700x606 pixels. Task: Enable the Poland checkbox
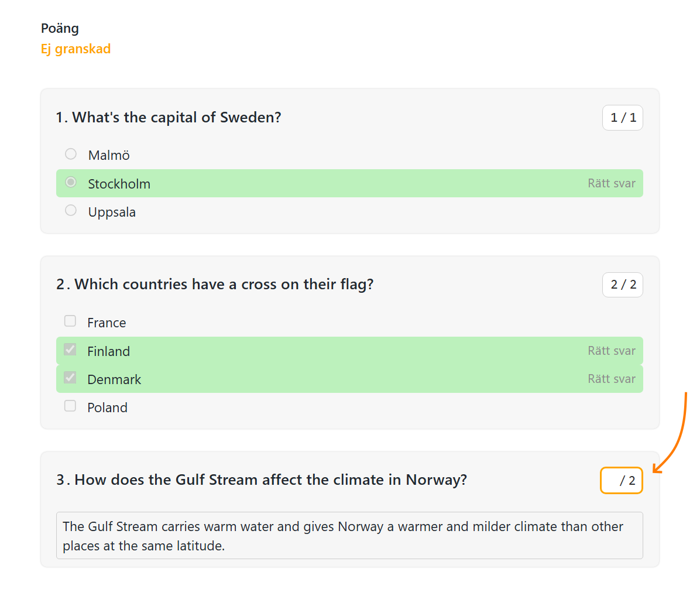pyautogui.click(x=70, y=406)
